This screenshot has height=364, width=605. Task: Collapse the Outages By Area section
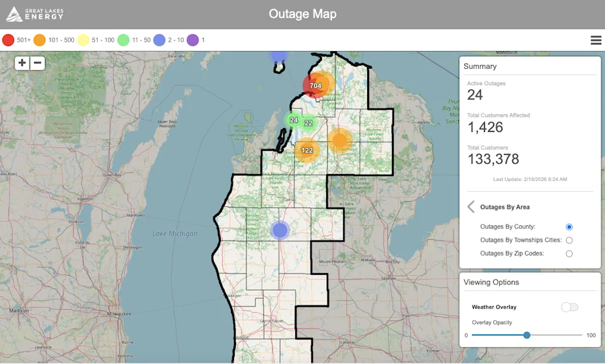pyautogui.click(x=471, y=206)
